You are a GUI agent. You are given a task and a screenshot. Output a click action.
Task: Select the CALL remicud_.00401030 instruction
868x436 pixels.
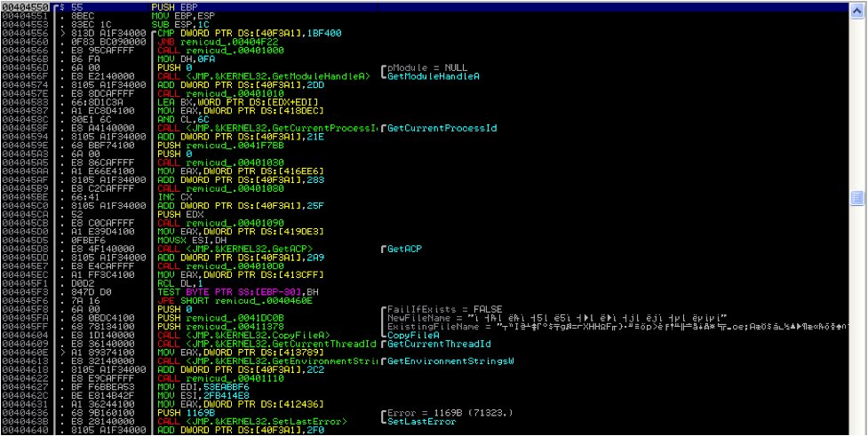221,163
